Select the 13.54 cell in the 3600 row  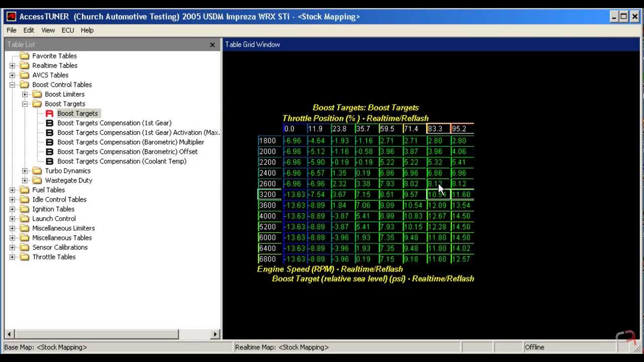(462, 205)
